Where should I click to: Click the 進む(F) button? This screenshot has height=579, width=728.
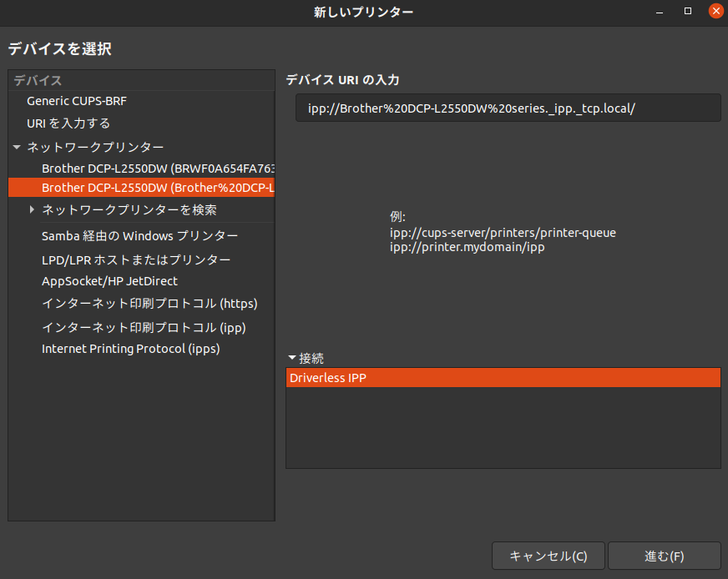[x=664, y=556]
